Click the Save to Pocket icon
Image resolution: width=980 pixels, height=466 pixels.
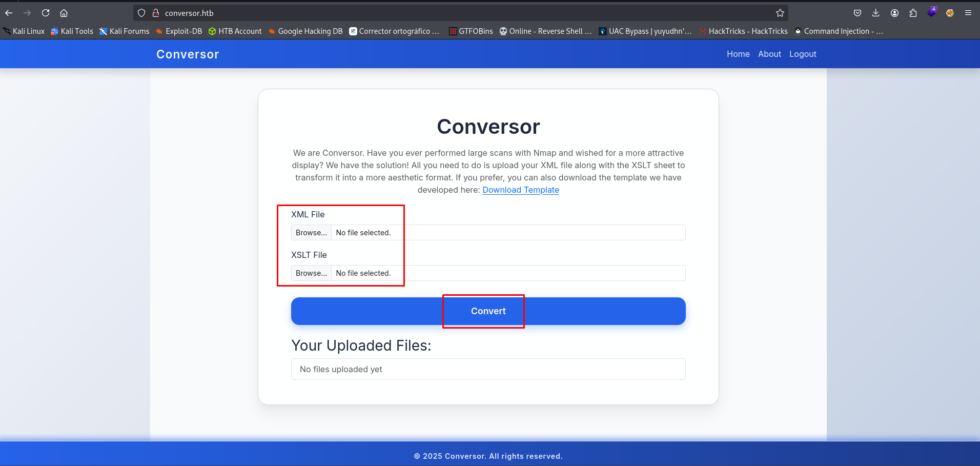point(857,13)
